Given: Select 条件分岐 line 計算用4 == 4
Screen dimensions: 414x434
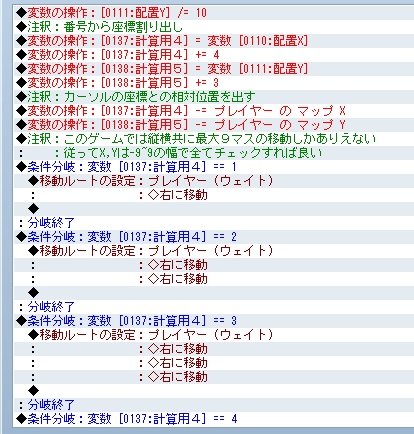Looking at the screenshot, I should (x=214, y=419).
